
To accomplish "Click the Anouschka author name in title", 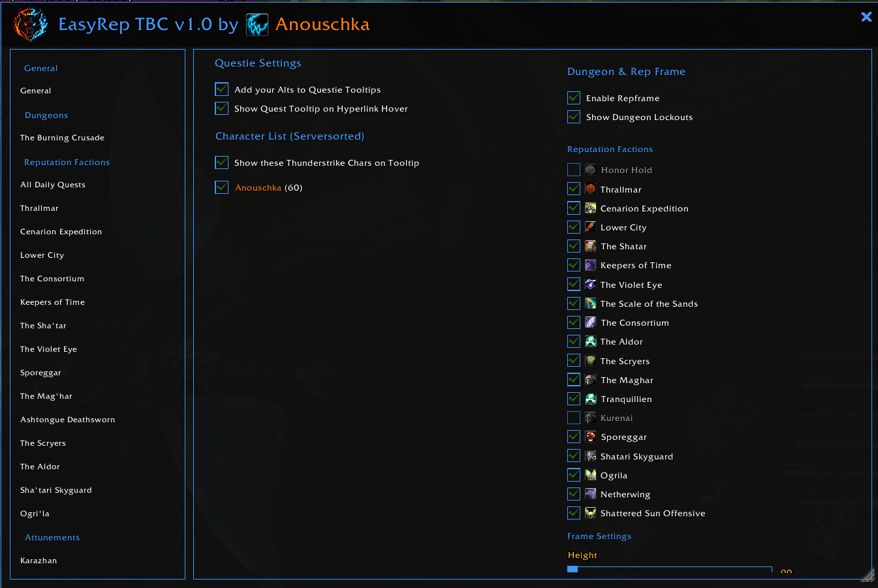I will pyautogui.click(x=322, y=24).
